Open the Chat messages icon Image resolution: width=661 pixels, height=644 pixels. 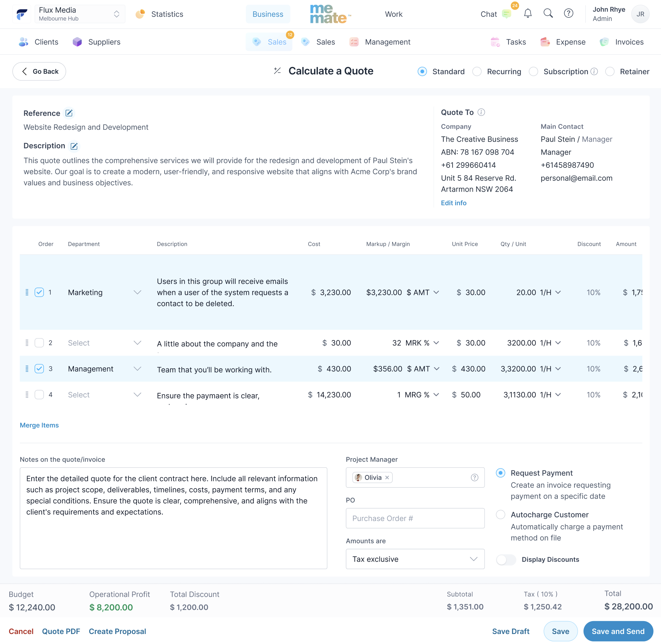coord(506,14)
